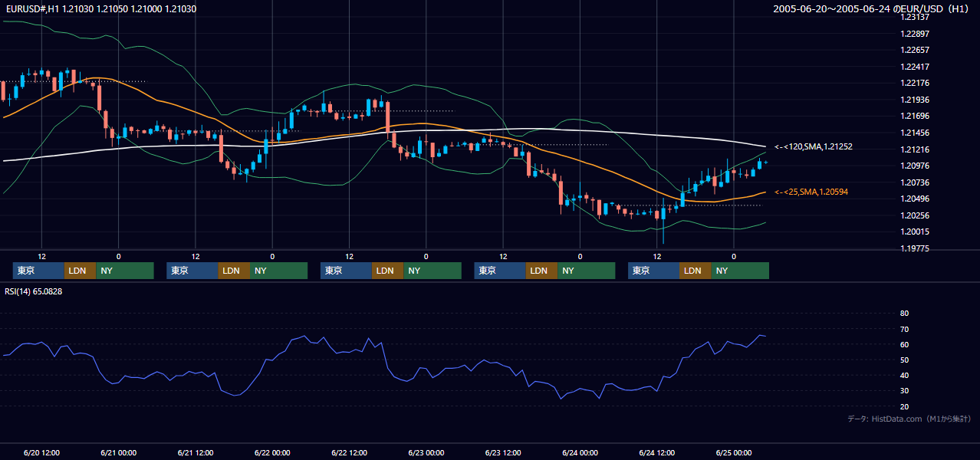The image size is (980, 460).
Task: Click price axis value 1.20976
Action: pos(916,166)
